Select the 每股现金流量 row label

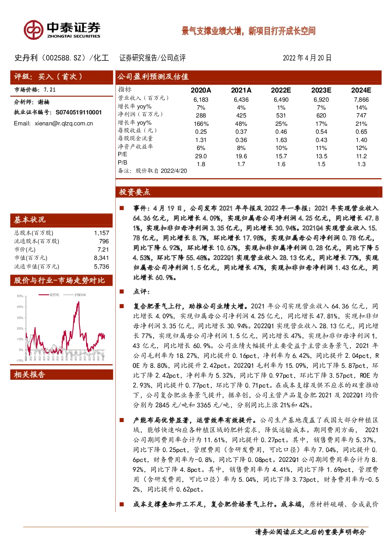pos(135,138)
